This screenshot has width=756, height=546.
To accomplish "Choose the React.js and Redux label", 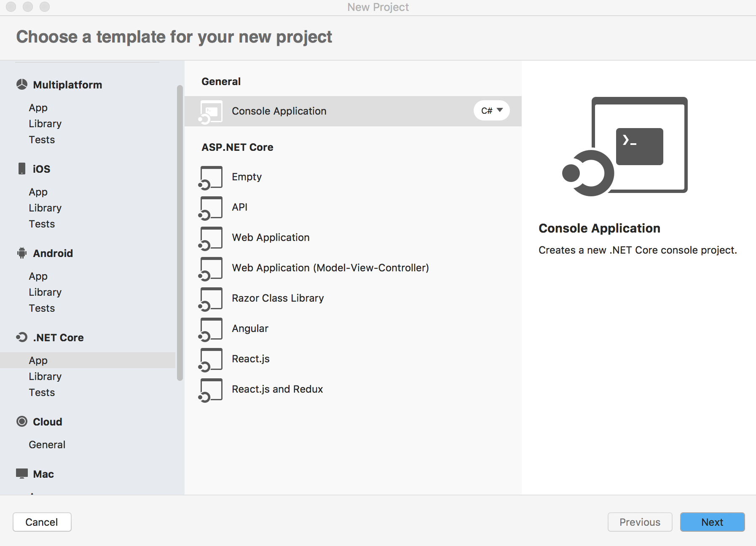I will tap(277, 389).
